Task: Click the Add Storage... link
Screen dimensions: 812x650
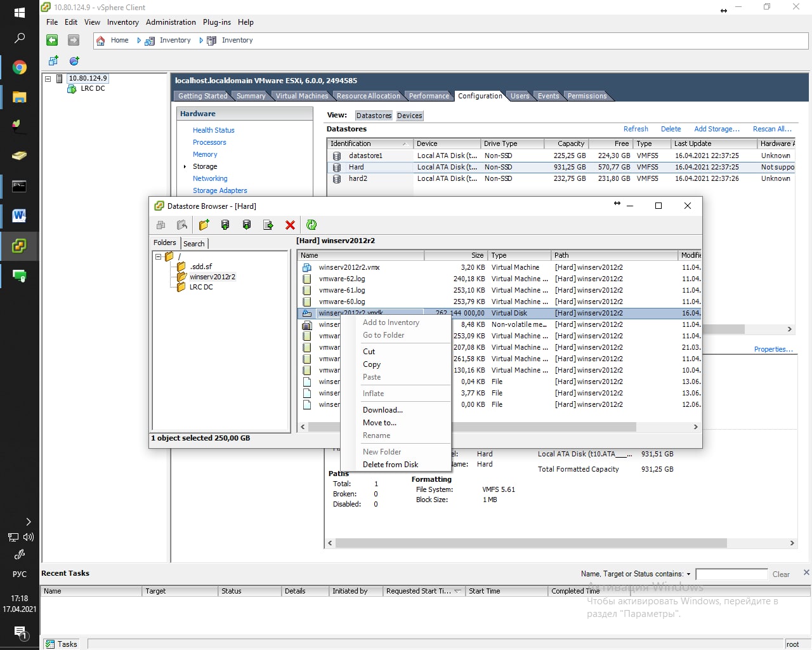Action: 717,129
